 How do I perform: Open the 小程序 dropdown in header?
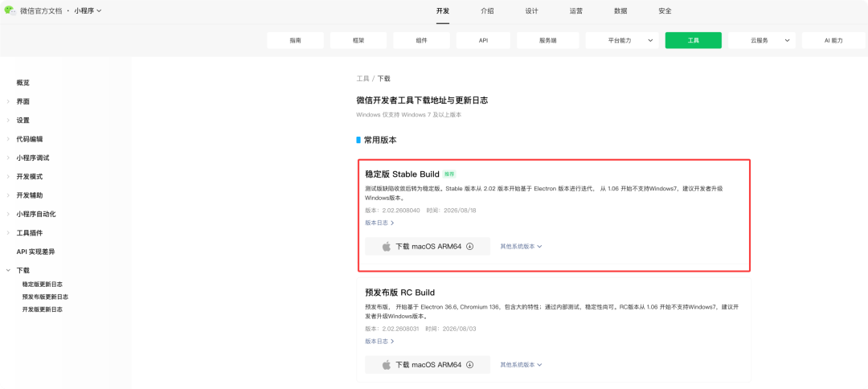coord(88,10)
